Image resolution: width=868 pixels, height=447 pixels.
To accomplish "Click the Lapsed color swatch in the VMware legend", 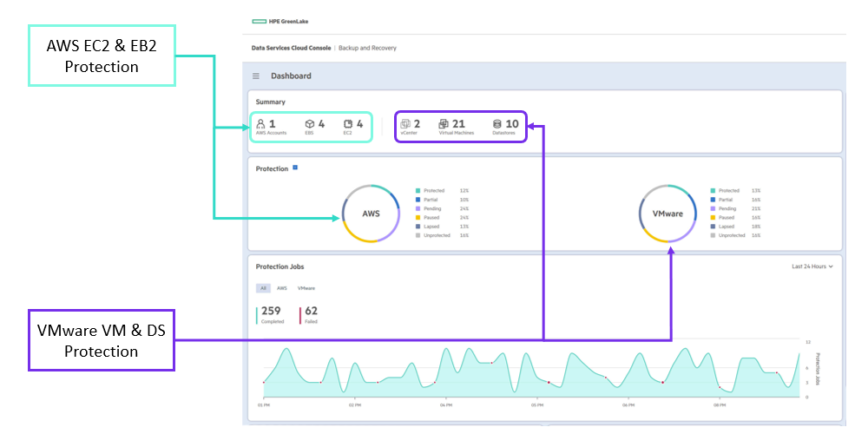I will pos(713,227).
